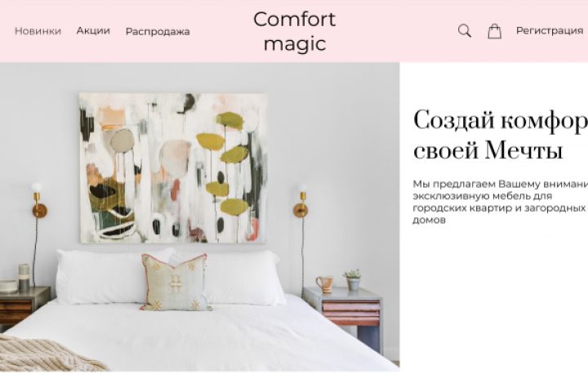
Task: Open the shopping bag cart icon
Action: pos(494,32)
